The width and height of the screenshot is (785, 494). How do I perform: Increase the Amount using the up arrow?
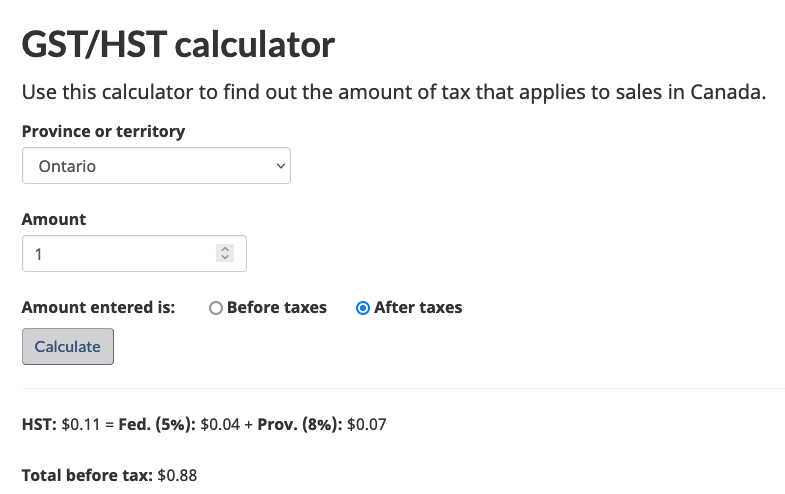click(225, 249)
